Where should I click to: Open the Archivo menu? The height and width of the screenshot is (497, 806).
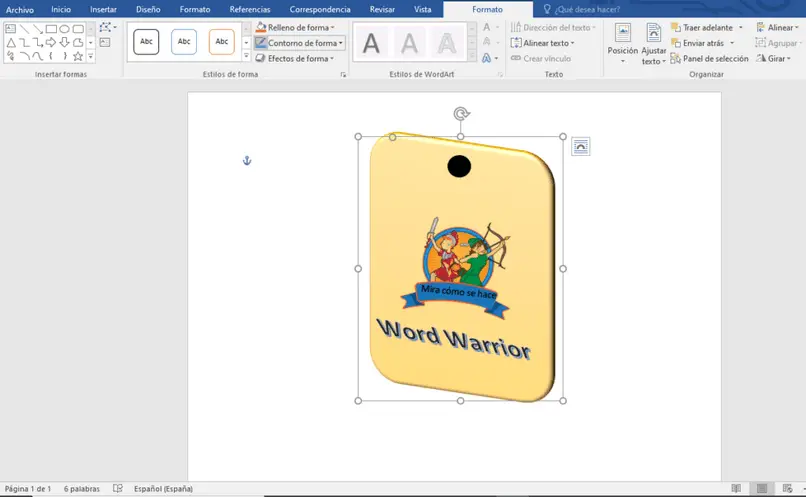pyautogui.click(x=20, y=9)
